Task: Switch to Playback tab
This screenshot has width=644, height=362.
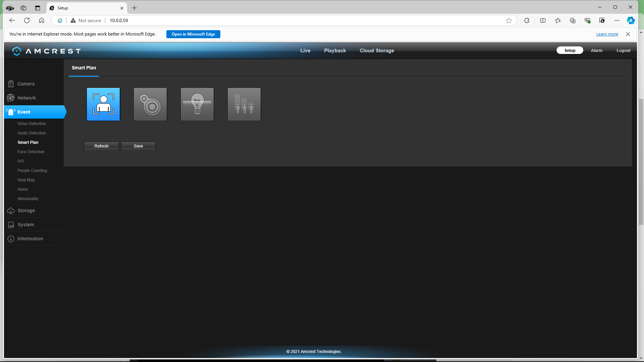Action: (x=335, y=51)
